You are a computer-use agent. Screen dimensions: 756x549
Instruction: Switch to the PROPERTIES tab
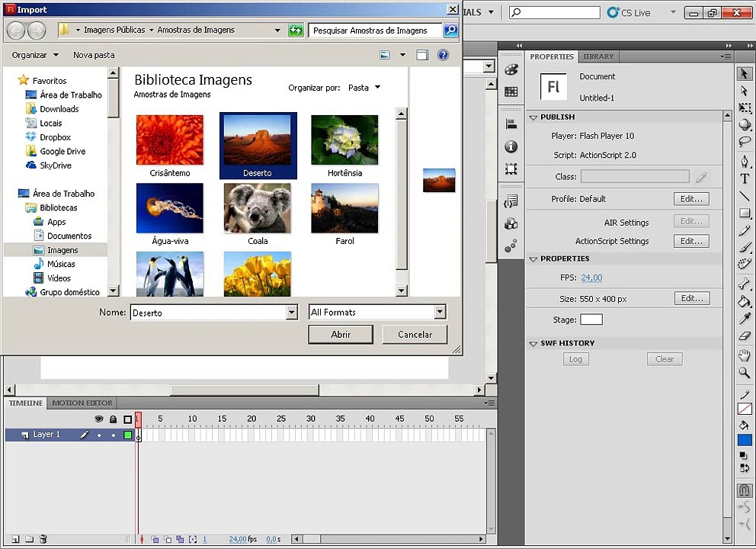[552, 56]
